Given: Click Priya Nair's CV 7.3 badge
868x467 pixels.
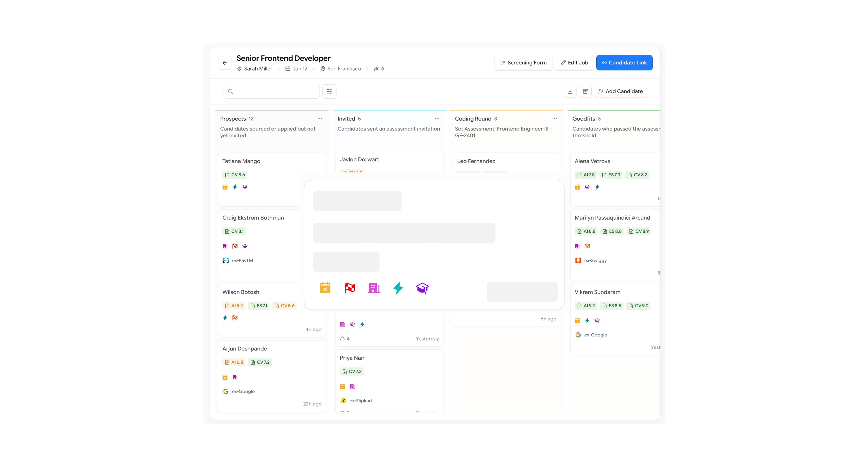Looking at the screenshot, I should 352,372.
